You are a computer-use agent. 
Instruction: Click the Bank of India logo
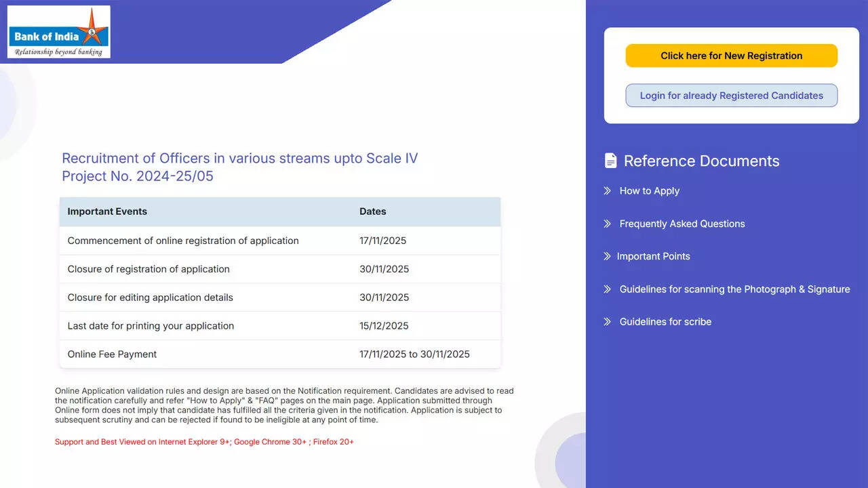pos(58,32)
